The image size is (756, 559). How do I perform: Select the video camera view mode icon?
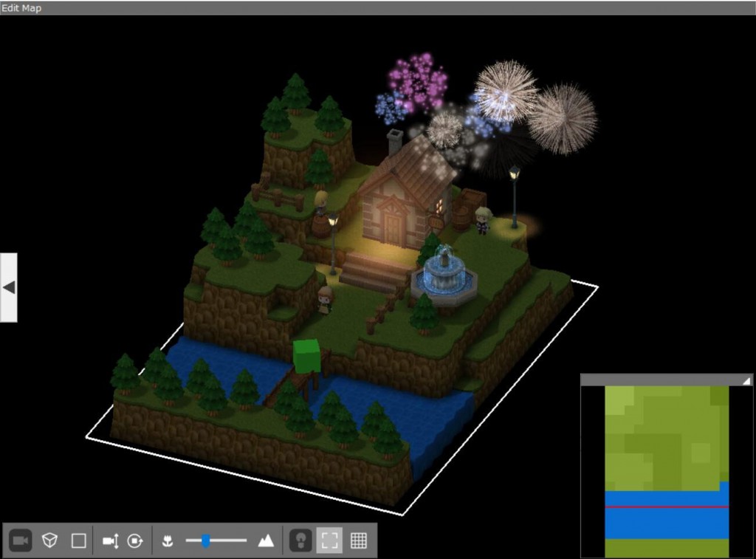click(20, 541)
